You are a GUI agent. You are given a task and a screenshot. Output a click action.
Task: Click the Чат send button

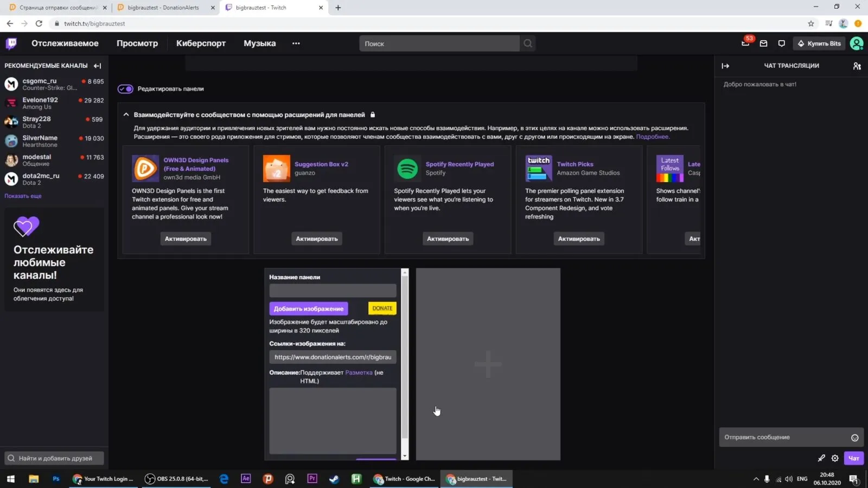(x=854, y=458)
